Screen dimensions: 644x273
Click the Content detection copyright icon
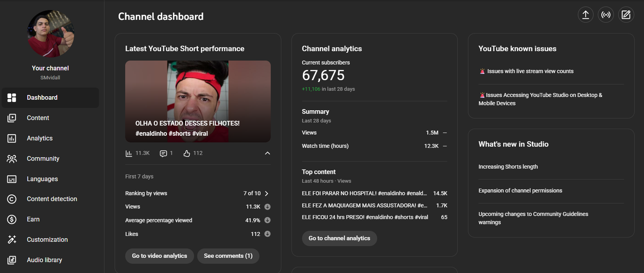pyautogui.click(x=12, y=199)
